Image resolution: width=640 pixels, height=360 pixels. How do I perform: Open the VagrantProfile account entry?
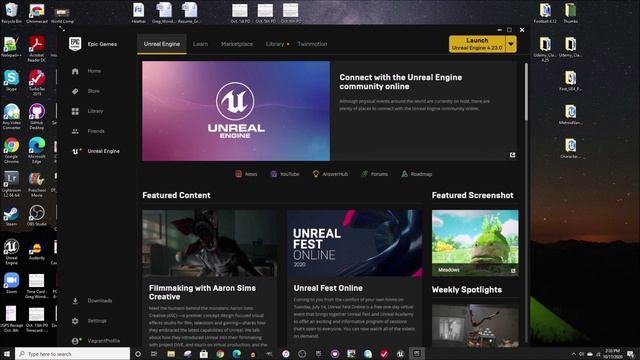tap(96, 341)
